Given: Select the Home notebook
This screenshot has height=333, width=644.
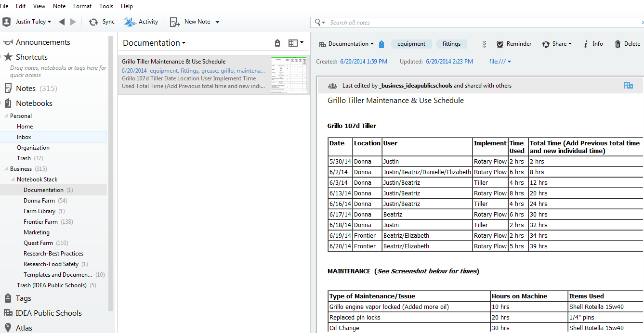Looking at the screenshot, I should point(25,127).
